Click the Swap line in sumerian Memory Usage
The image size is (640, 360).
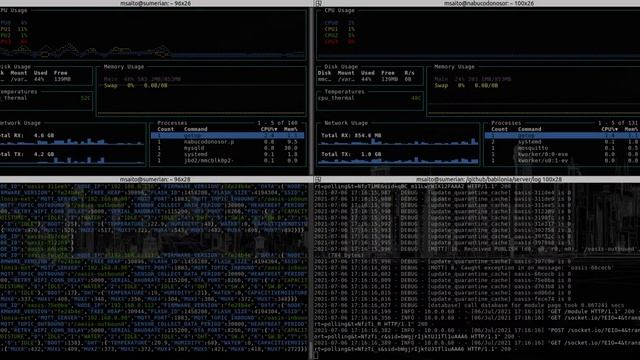point(136,86)
